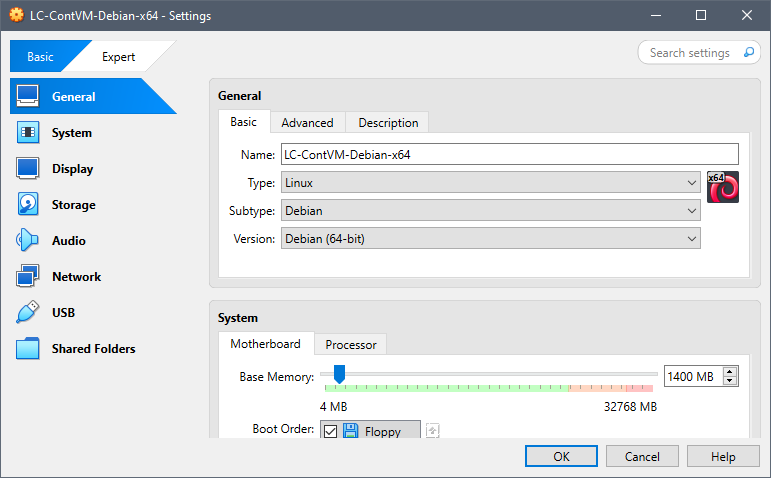This screenshot has width=771, height=478.
Task: Click the Debian x64 OS logo icon
Action: point(723,187)
